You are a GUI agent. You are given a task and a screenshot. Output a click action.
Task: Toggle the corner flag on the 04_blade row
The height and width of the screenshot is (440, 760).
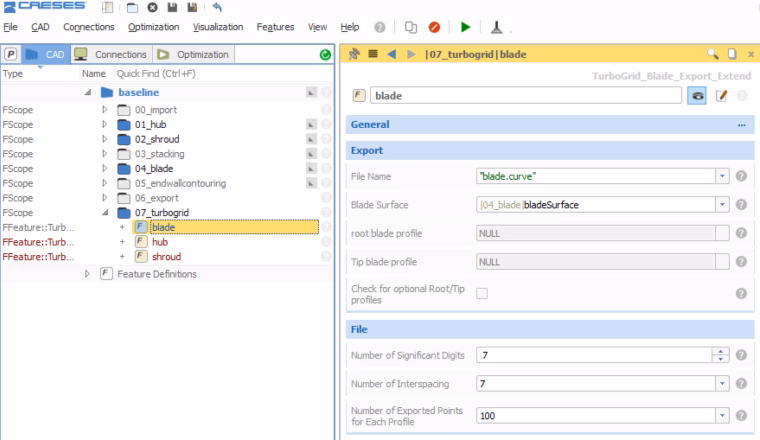coord(311,168)
